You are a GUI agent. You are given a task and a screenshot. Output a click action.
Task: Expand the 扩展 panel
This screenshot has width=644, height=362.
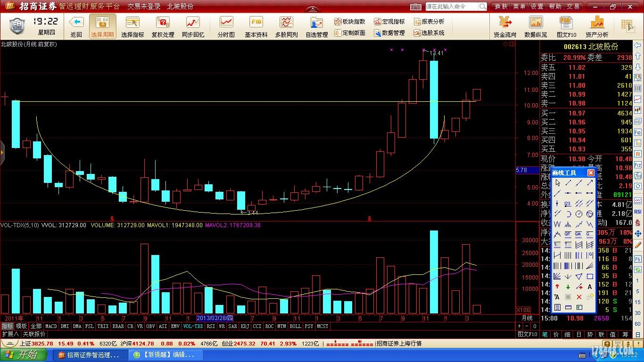[10, 334]
